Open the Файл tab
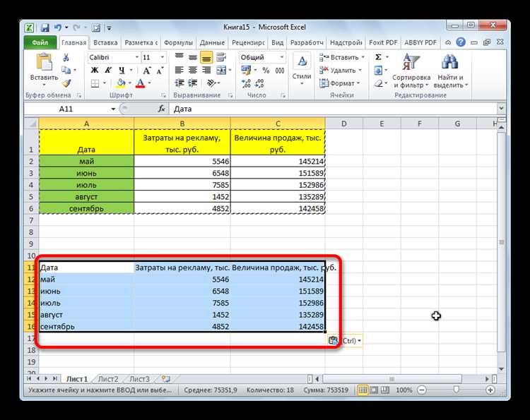The width and height of the screenshot is (530, 420). (40, 42)
